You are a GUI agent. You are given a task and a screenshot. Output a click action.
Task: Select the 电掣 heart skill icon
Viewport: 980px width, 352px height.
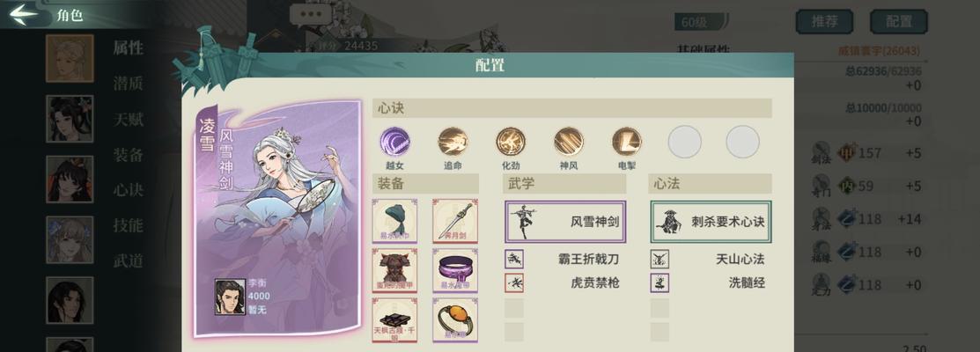(627, 141)
